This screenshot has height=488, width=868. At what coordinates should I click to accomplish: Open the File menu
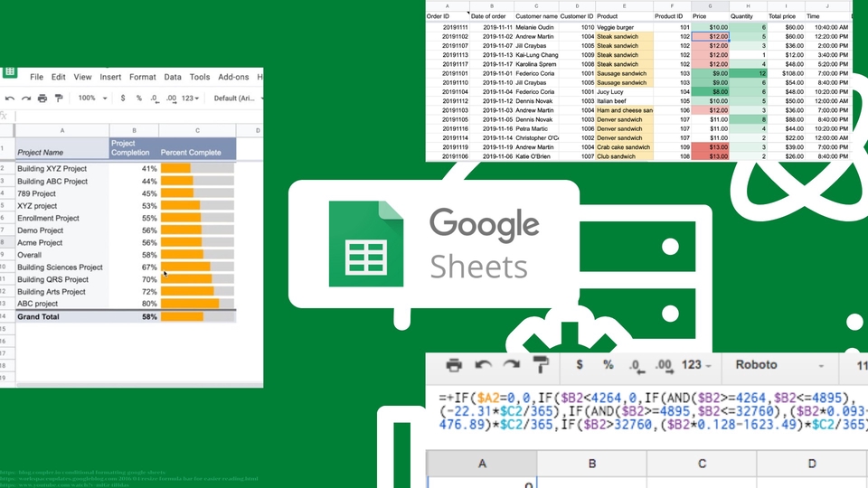[x=36, y=77]
